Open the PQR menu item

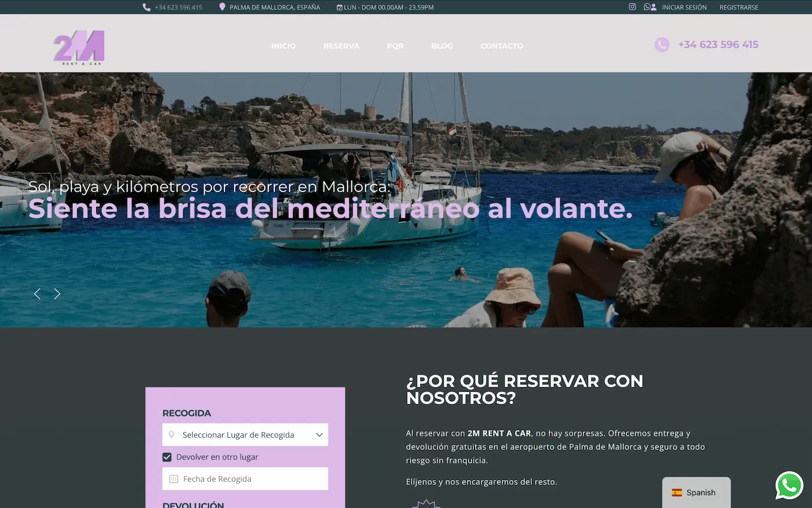396,46
